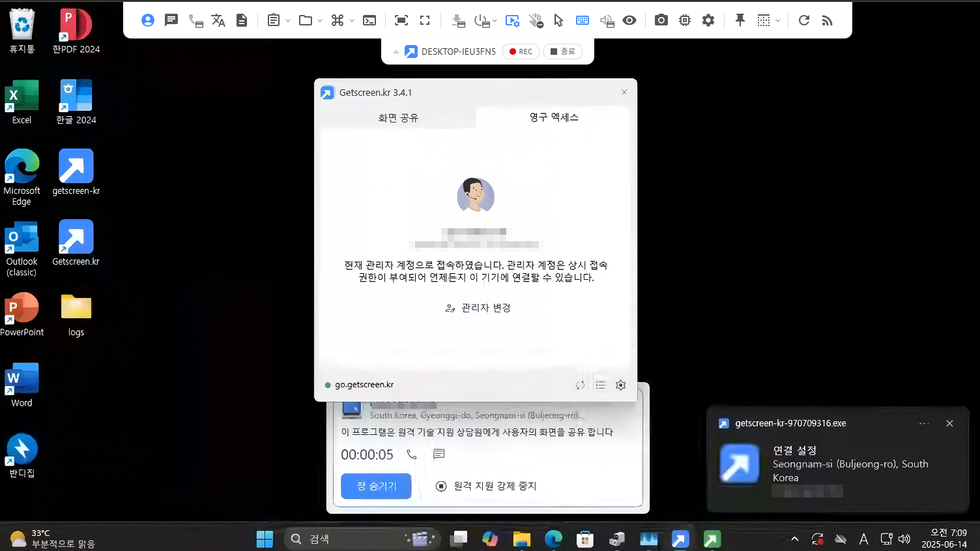Open the notification's three-dot options menu
Image resolution: width=980 pixels, height=551 pixels.
[924, 423]
